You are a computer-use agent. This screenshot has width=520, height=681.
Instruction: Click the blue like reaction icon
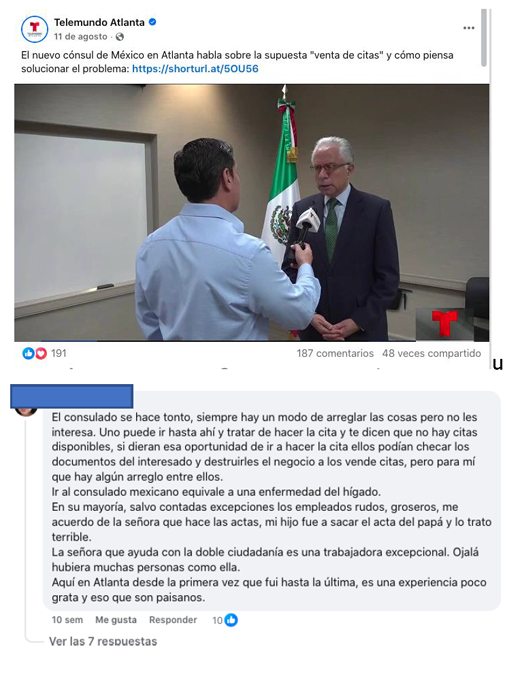(28, 354)
